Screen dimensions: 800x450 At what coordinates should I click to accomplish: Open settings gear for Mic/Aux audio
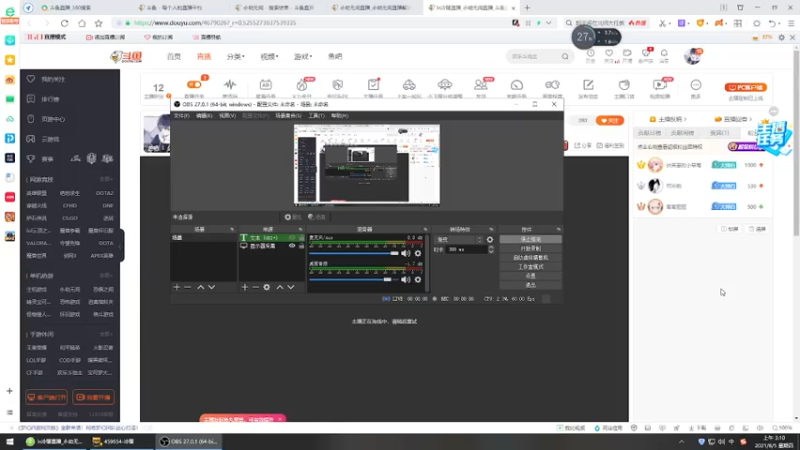(x=418, y=253)
